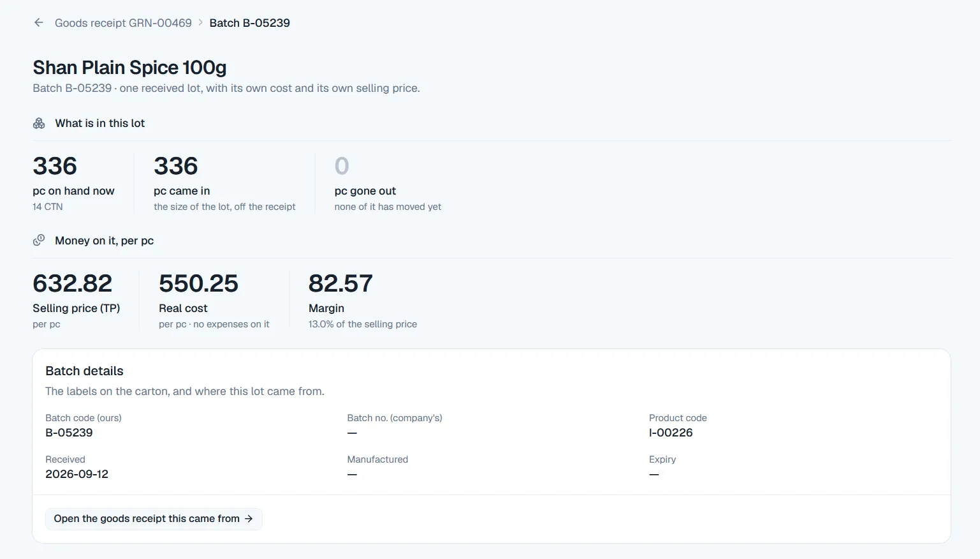The image size is (980, 559).
Task: Click 'per pc · no expenses on it' text
Action: coord(214,324)
